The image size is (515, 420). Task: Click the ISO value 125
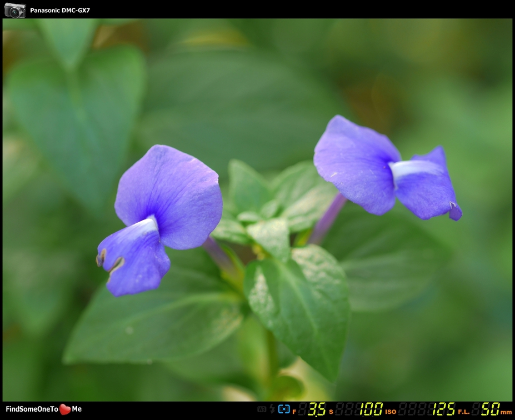[x=444, y=409]
